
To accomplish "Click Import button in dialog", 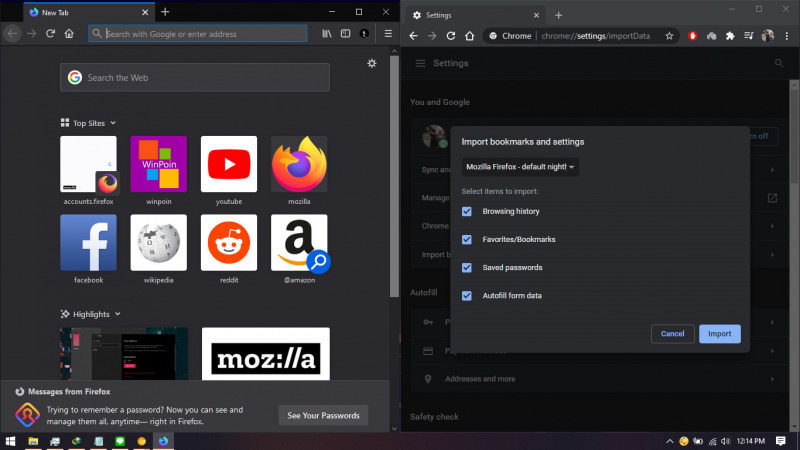I will (x=719, y=334).
